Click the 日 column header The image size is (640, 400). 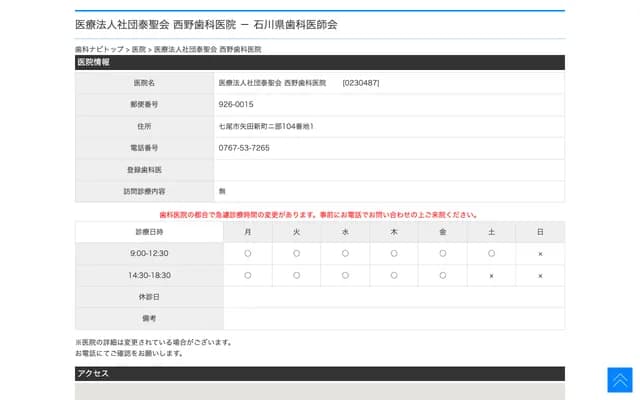click(540, 232)
